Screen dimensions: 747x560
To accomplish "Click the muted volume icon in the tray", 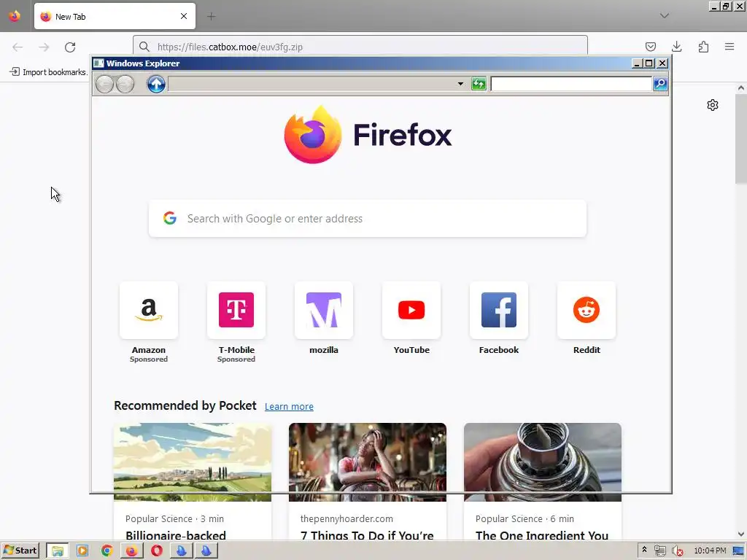I will coord(677,551).
